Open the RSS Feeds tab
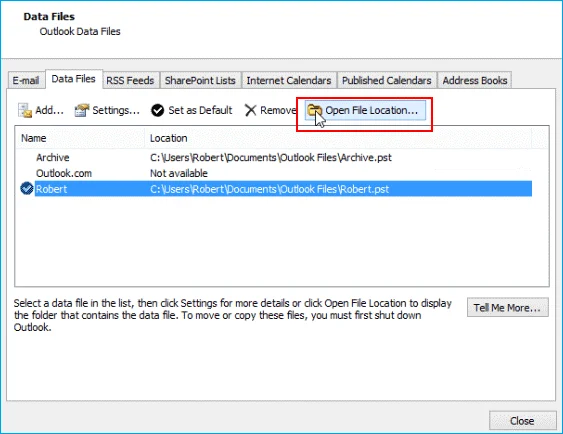 (130, 80)
